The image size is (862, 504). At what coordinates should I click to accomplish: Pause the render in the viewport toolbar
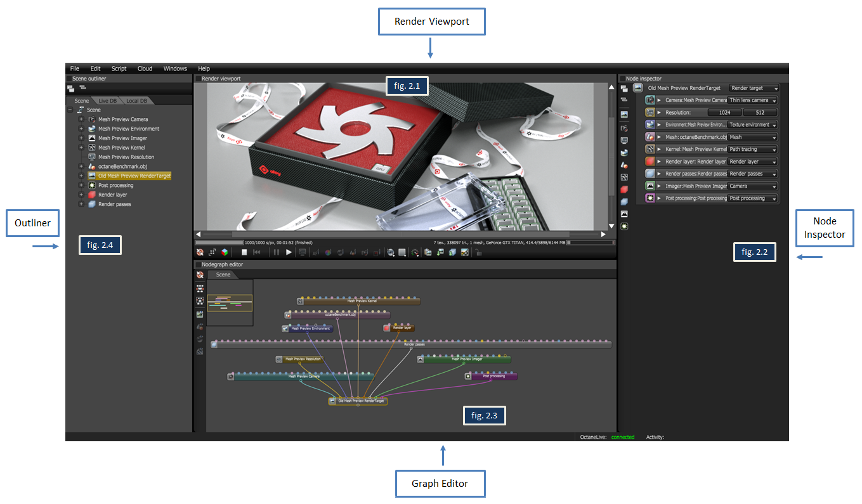click(277, 252)
